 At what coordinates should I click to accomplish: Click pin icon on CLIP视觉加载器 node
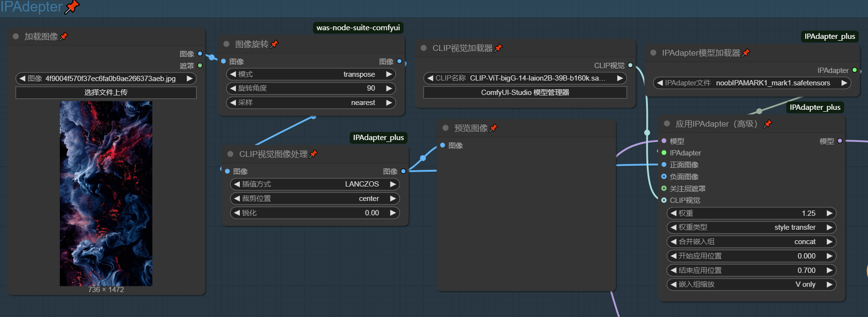(x=498, y=48)
